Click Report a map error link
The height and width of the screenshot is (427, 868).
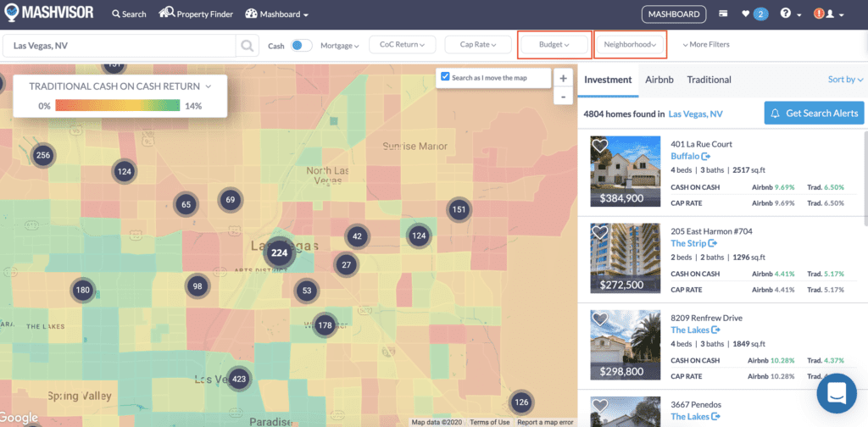point(545,423)
